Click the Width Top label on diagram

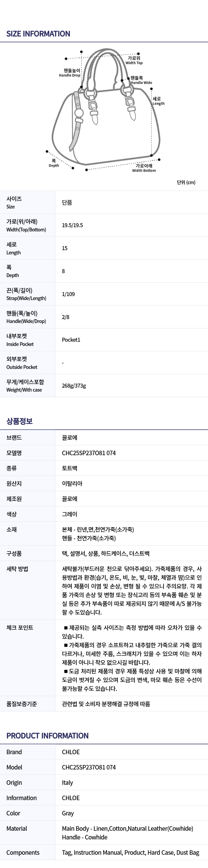[x=134, y=60]
